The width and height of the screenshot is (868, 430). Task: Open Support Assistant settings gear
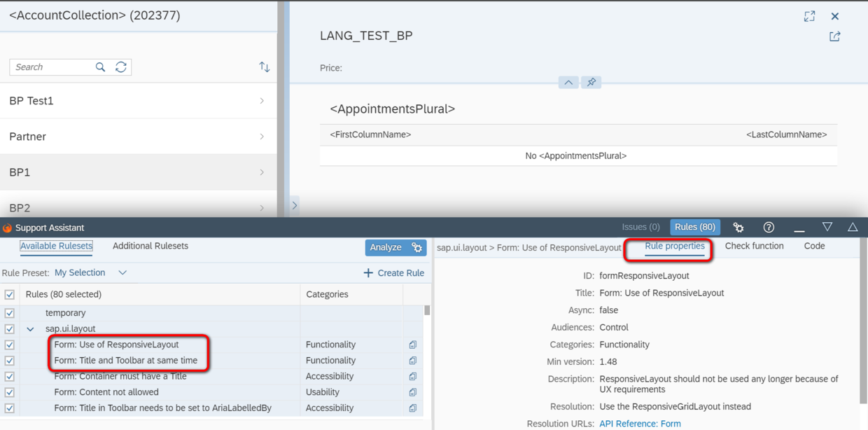coord(738,227)
